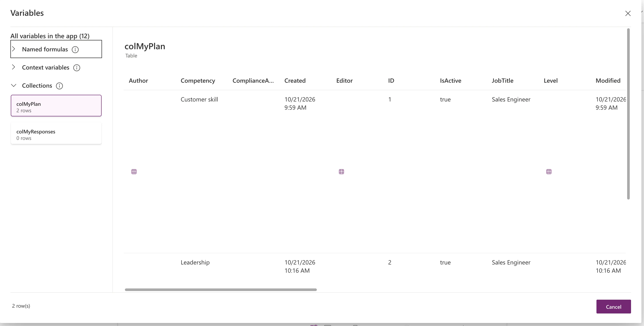The height and width of the screenshot is (326, 644).
Task: Click the Created column header
Action: [295, 81]
